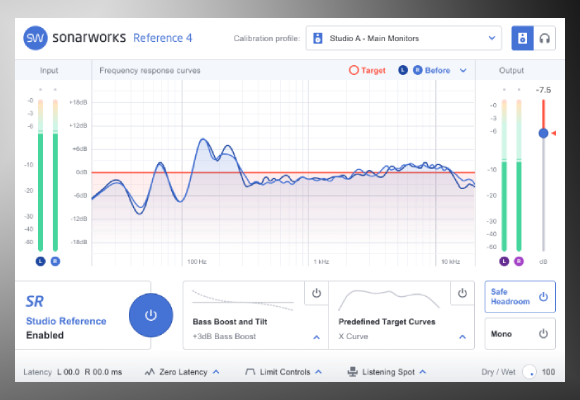Click the Limit Controls icon
Viewport: 580px width, 400px height.
coord(250,372)
